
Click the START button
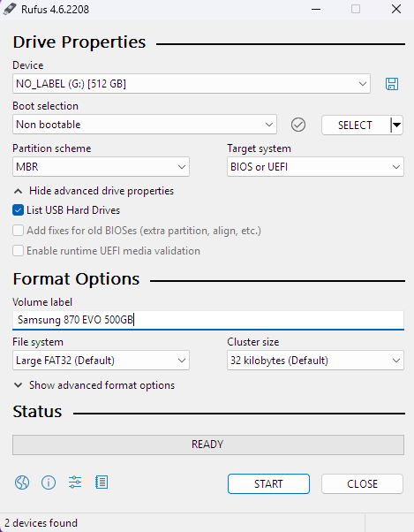(268, 483)
